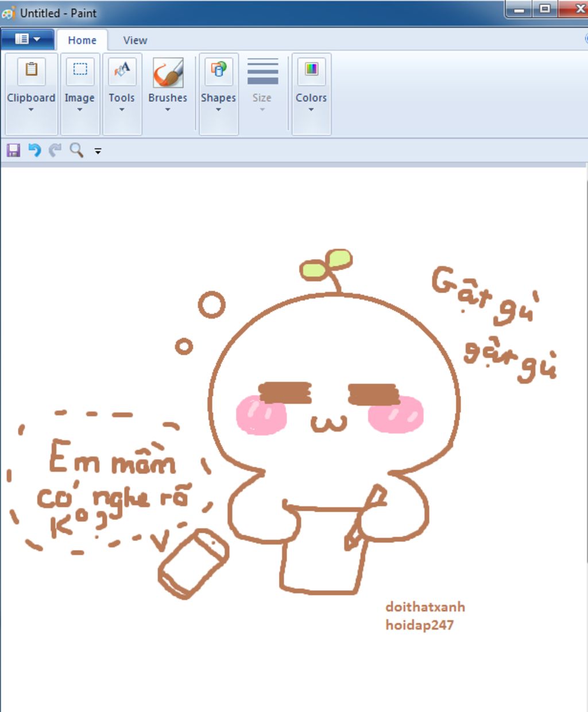The width and height of the screenshot is (588, 712).
Task: Switch to the Home ribbon tab
Action: tap(82, 40)
